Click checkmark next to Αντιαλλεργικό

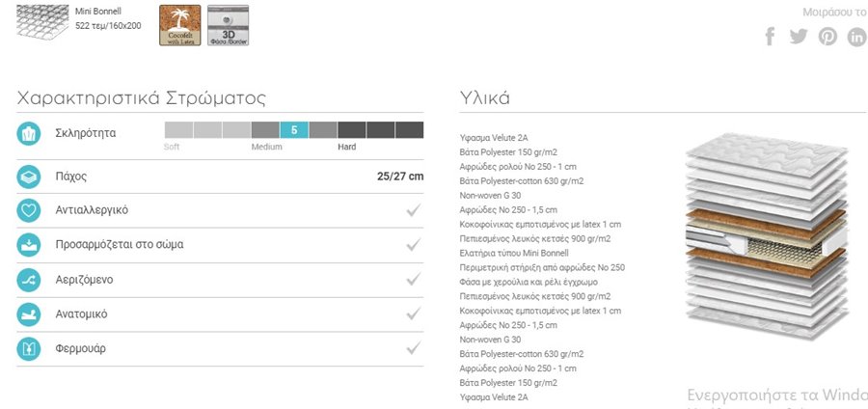tap(413, 210)
